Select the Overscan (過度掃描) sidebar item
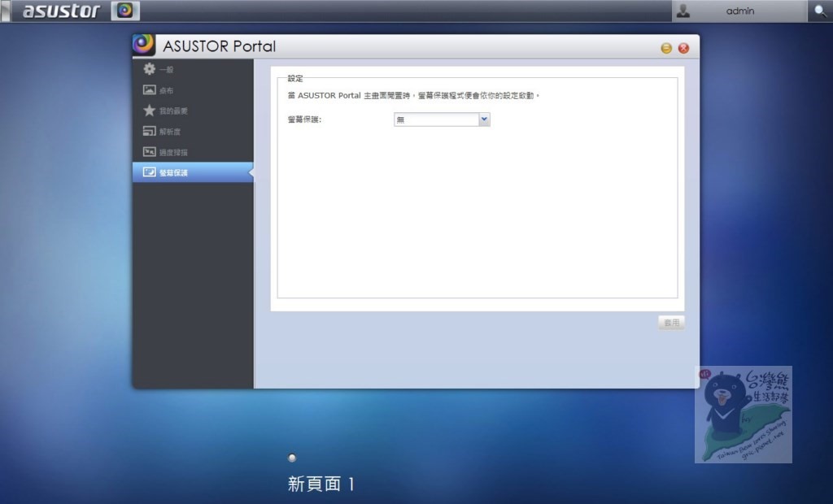 193,152
